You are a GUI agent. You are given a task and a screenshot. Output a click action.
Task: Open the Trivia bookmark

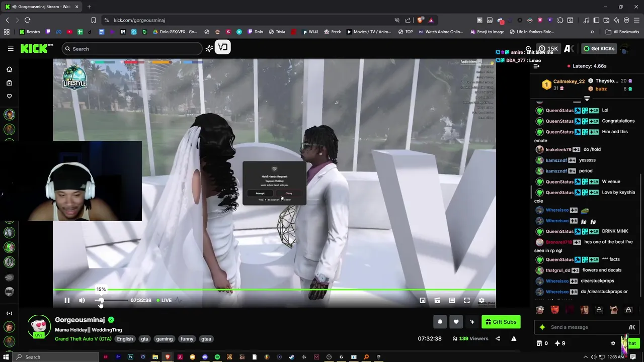click(277, 32)
